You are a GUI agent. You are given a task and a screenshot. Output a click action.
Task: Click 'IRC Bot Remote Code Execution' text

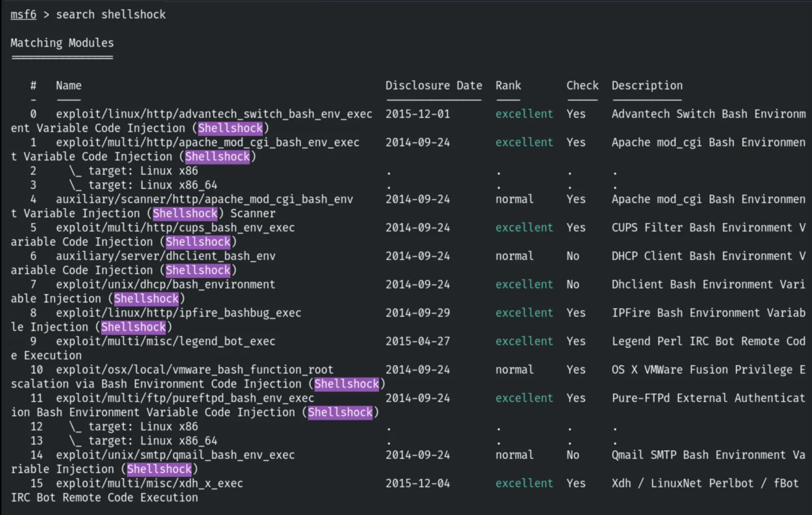click(104, 498)
